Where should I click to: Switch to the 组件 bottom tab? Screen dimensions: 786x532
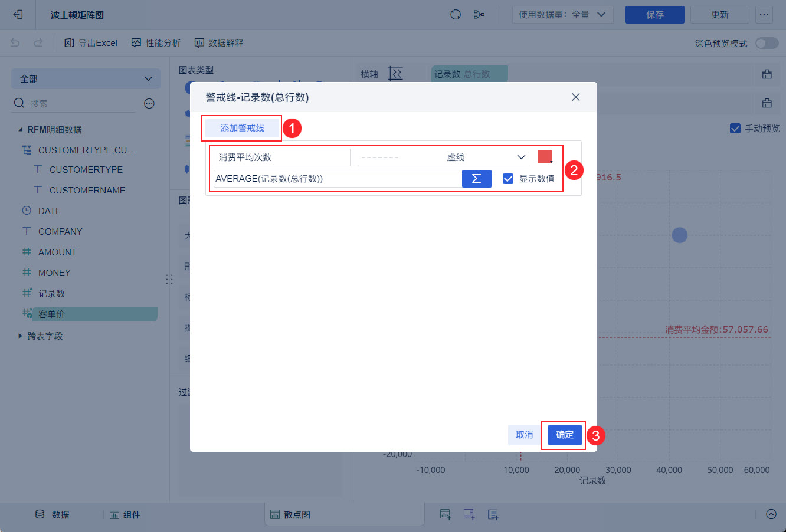125,515
